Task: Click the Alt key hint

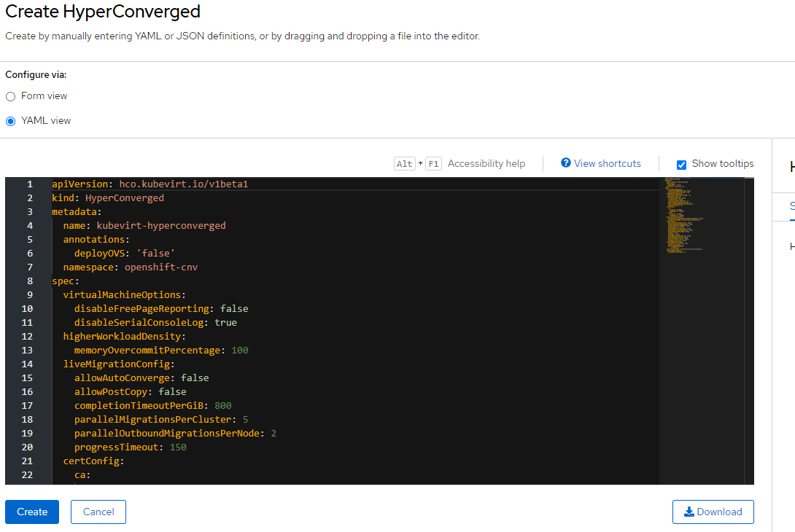Action: pyautogui.click(x=405, y=164)
